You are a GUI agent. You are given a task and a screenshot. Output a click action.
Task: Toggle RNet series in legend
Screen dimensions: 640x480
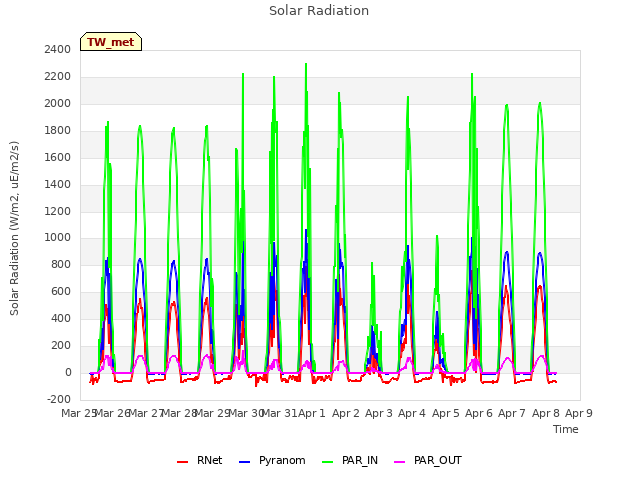pos(200,460)
